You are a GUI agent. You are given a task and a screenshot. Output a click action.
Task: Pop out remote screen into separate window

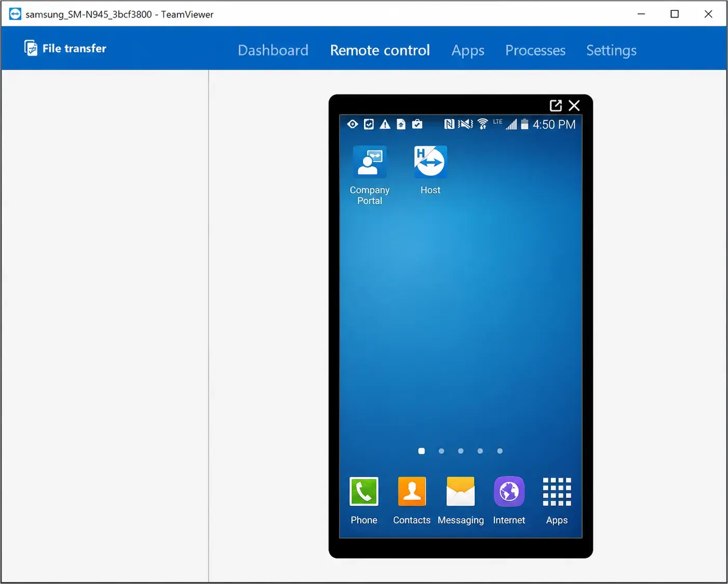[556, 105]
